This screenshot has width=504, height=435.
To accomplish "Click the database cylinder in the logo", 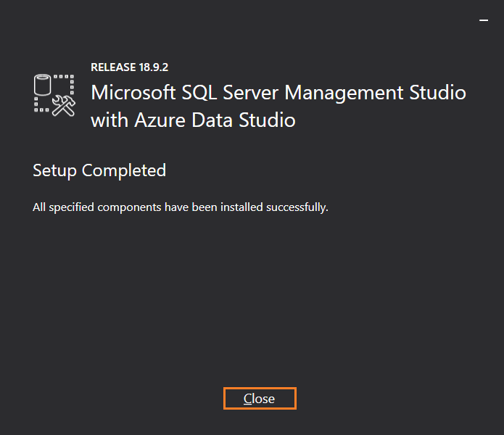I will coord(43,87).
